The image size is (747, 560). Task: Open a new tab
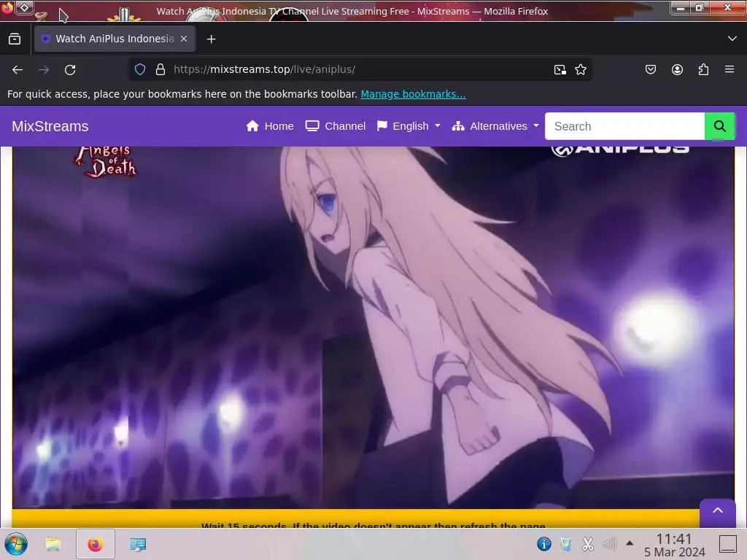(x=211, y=39)
